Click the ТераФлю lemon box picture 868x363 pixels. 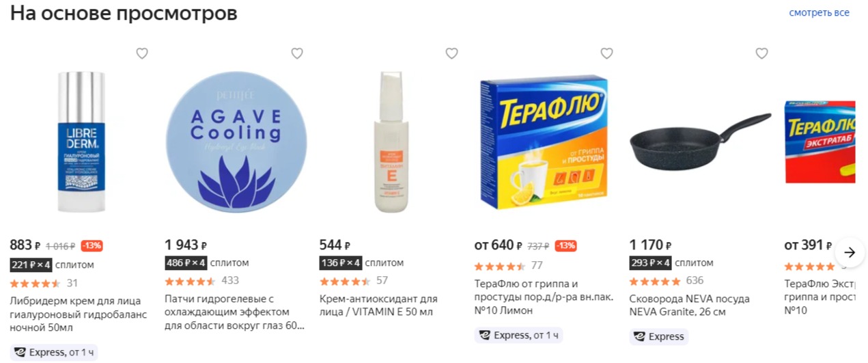click(544, 142)
